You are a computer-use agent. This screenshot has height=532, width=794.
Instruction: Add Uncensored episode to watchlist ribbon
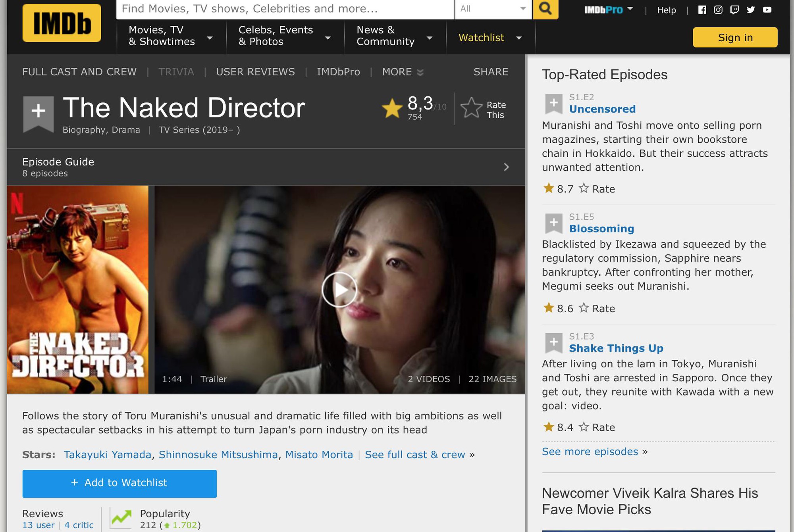pos(553,104)
